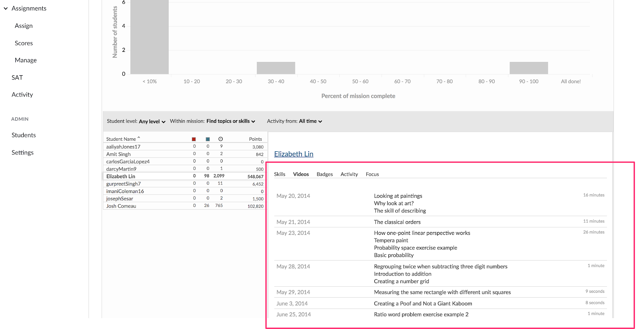Open the Activity from All time dropdown
This screenshot has height=329, width=644.
[x=310, y=121]
